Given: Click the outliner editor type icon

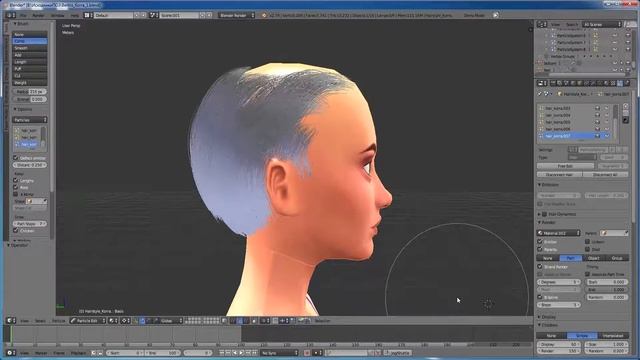Looking at the screenshot, I should point(542,24).
